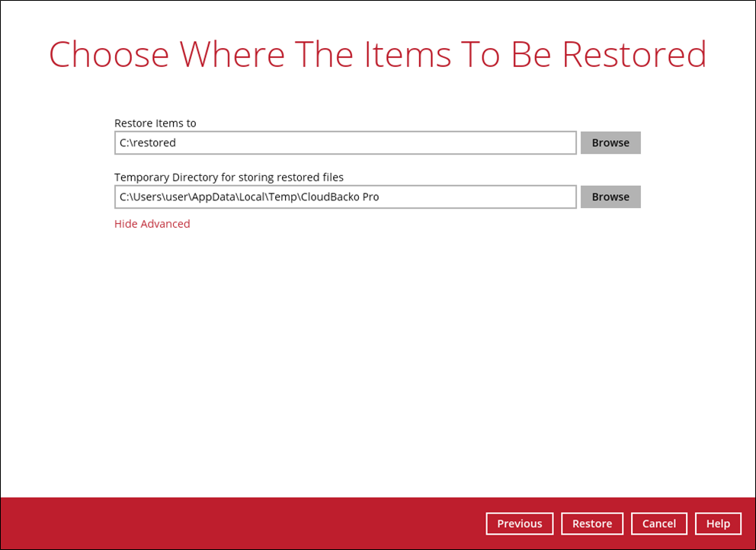Click empty red footer bar area
Screen dimensions: 756x550
point(229,523)
